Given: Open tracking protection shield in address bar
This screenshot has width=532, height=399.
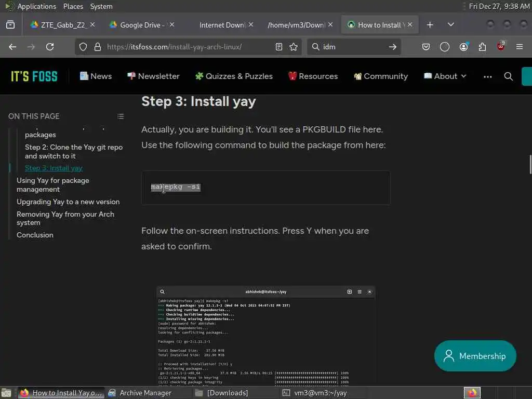Looking at the screenshot, I should tap(83, 47).
